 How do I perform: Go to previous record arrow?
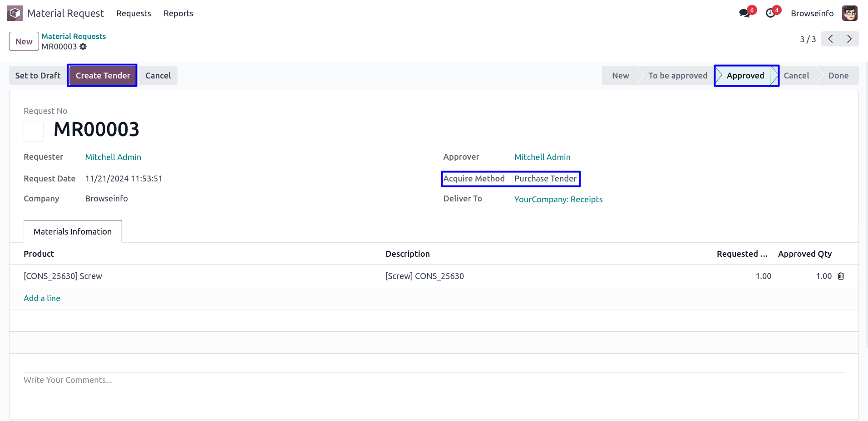pos(830,39)
